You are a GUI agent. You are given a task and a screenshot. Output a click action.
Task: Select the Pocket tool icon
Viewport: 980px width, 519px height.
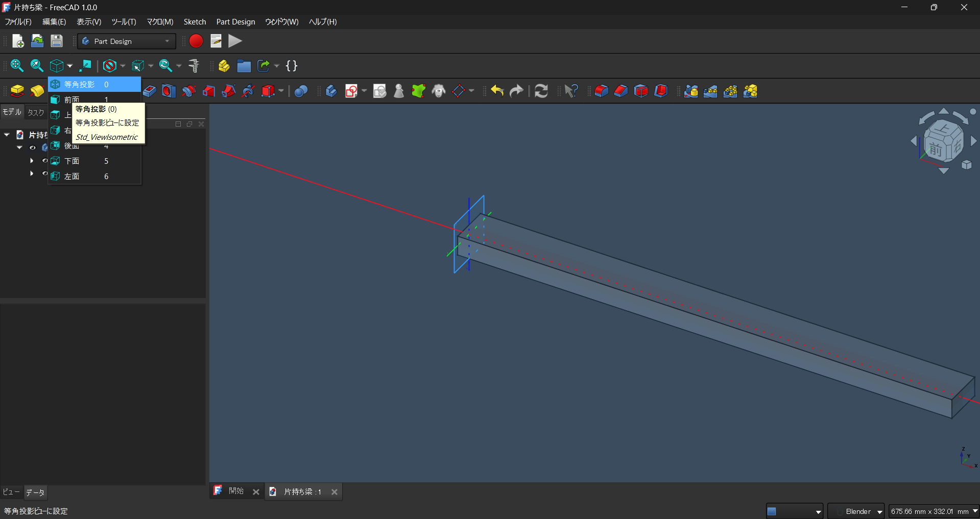tap(149, 91)
